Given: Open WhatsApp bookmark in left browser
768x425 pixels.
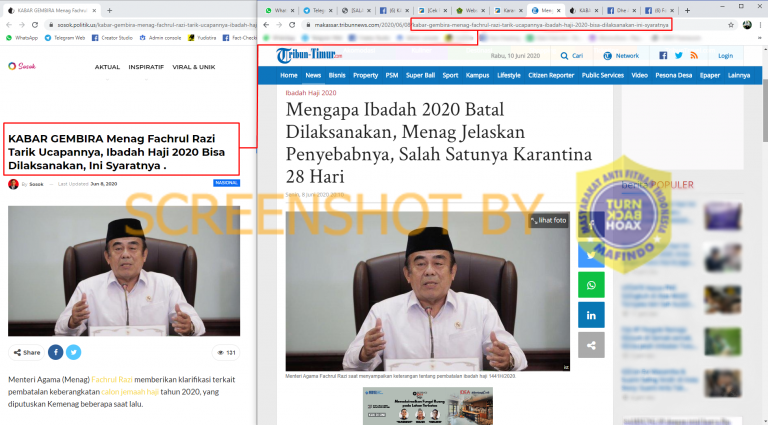Looking at the screenshot, I should tap(22, 38).
